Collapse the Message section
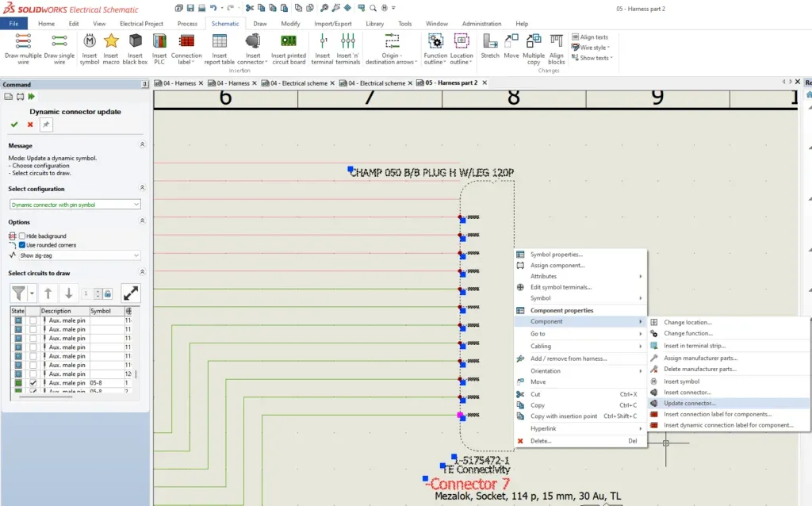 142,145
